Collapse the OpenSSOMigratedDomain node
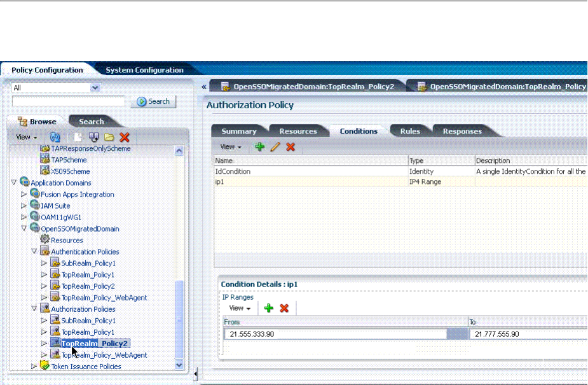This screenshot has height=385, width=588. click(24, 228)
